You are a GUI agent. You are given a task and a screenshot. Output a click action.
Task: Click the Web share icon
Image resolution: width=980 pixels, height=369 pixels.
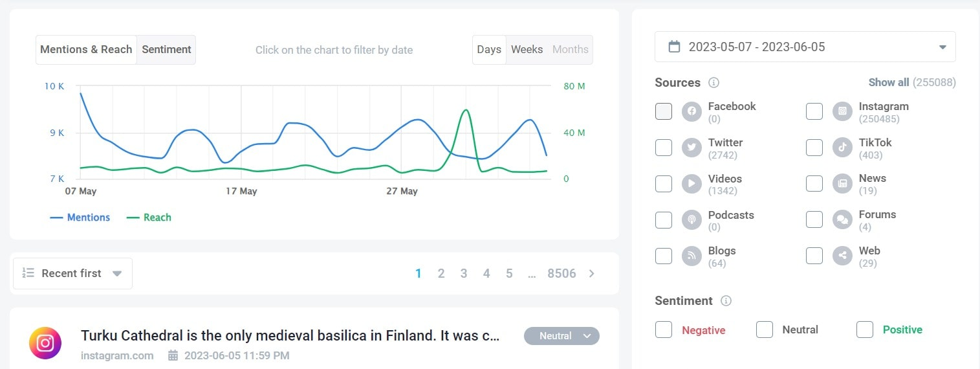tap(842, 256)
